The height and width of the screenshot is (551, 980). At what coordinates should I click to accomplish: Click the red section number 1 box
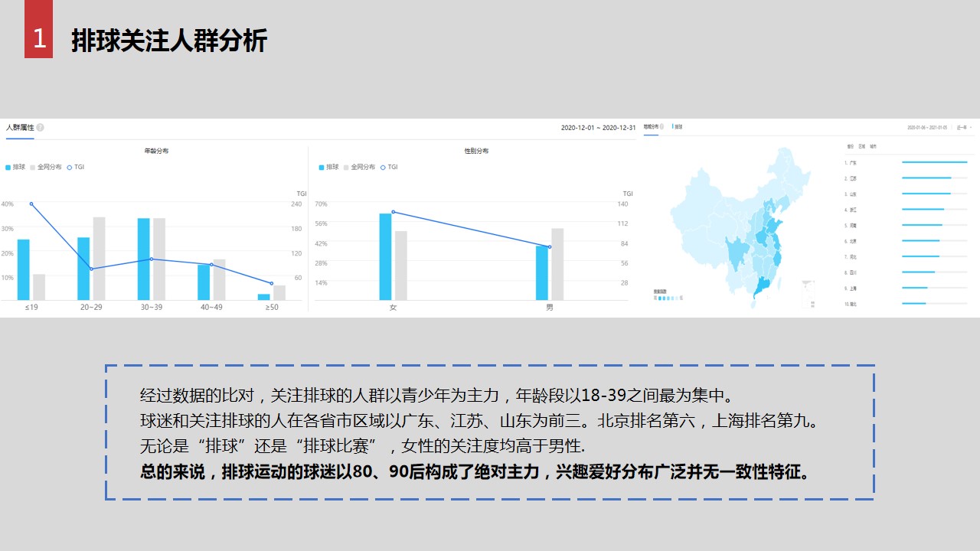coord(39,29)
